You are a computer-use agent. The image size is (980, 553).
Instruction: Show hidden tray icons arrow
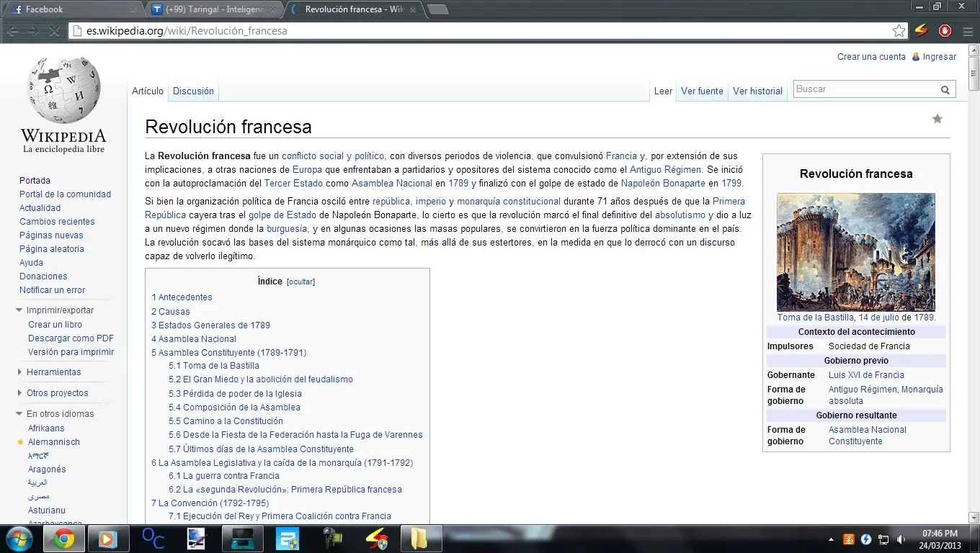(x=832, y=539)
